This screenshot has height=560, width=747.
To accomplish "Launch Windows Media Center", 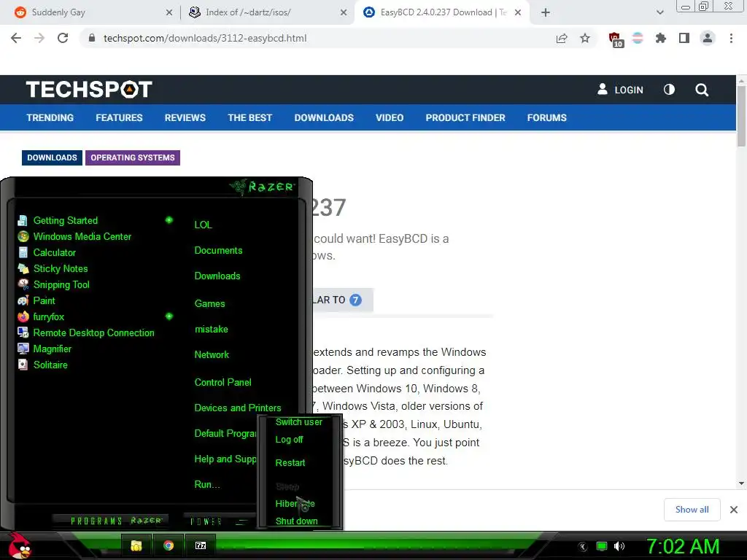I will pyautogui.click(x=74, y=237).
